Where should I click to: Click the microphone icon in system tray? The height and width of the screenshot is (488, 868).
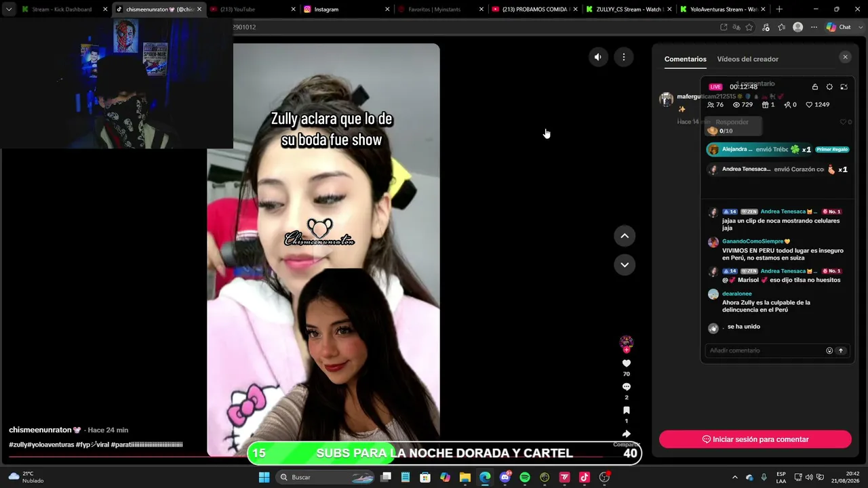click(764, 477)
